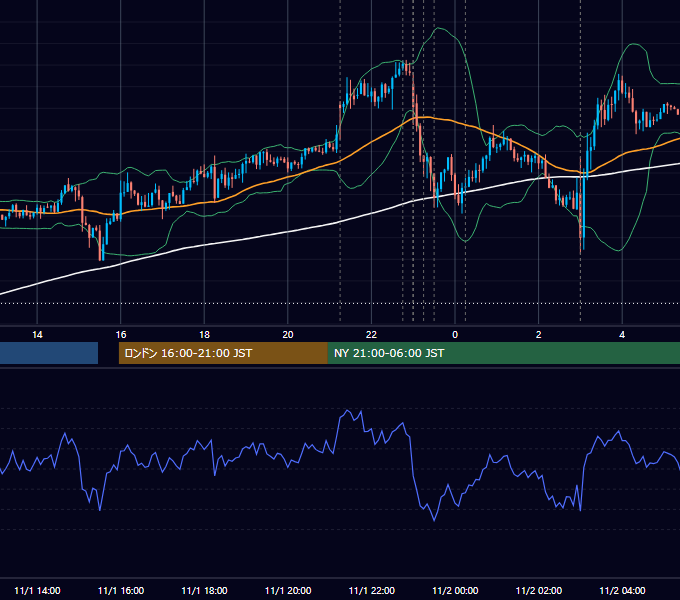
Task: Click the '11/2 02:00' date label
Action: (539, 590)
